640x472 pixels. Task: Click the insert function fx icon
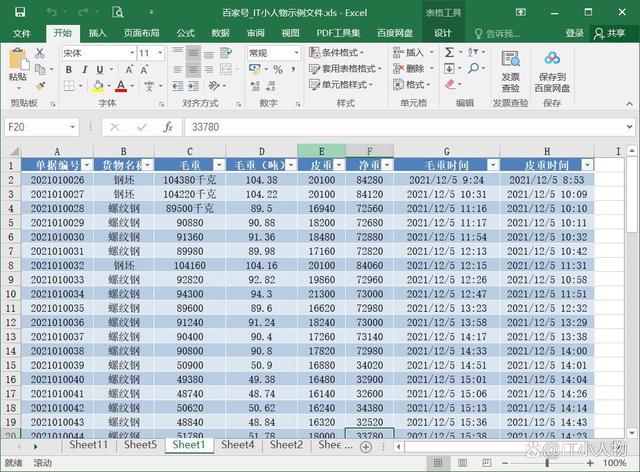point(168,127)
